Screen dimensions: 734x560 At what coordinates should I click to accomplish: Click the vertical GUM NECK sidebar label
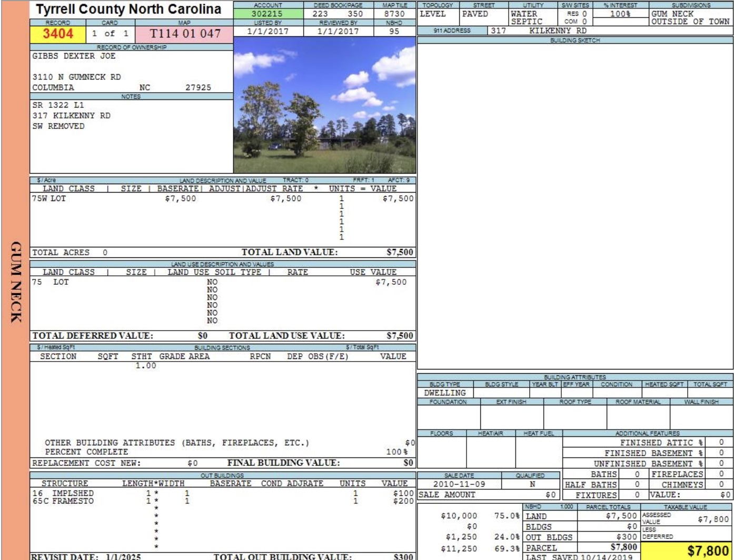click(x=15, y=282)
